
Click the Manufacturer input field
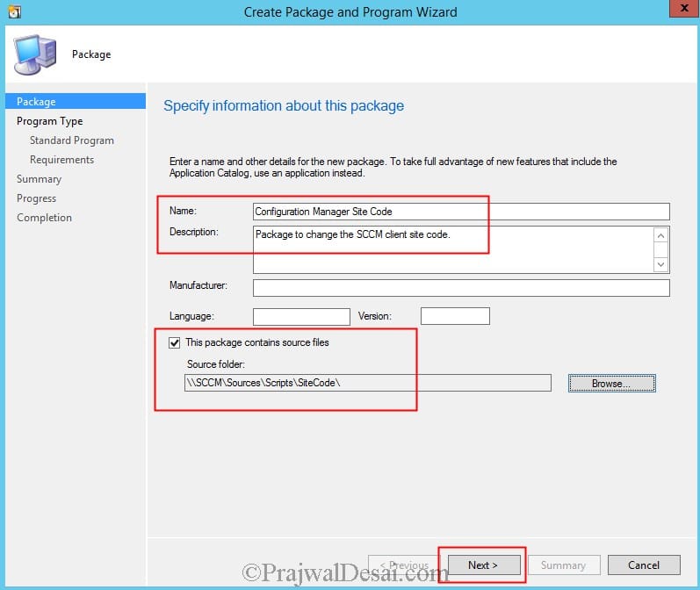point(461,288)
